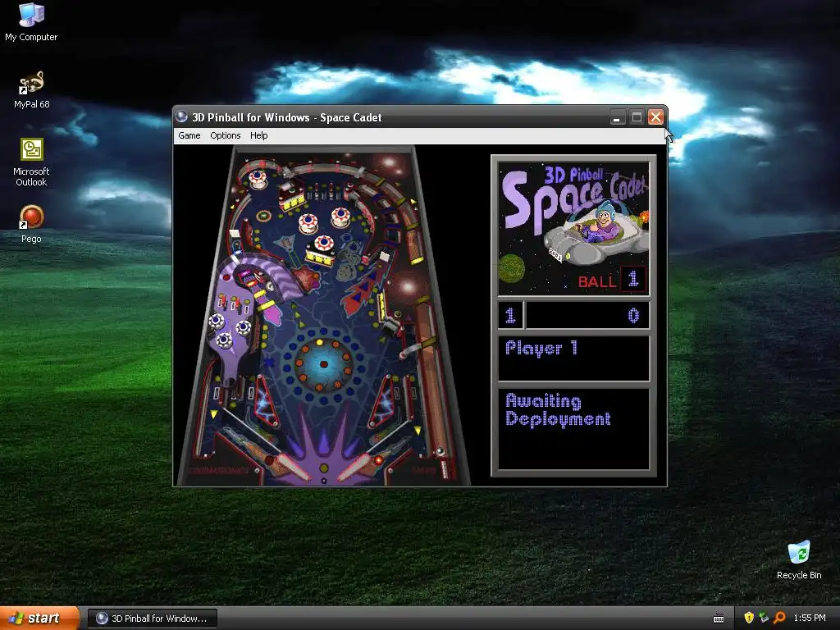Open the Options menu
The width and height of the screenshot is (840, 630).
pos(225,135)
